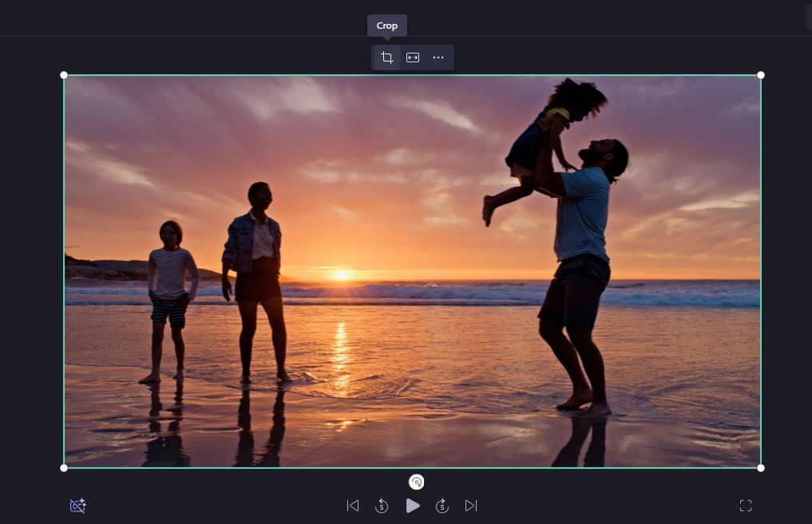This screenshot has height=524, width=812.
Task: Play the beach video
Action: point(413,505)
